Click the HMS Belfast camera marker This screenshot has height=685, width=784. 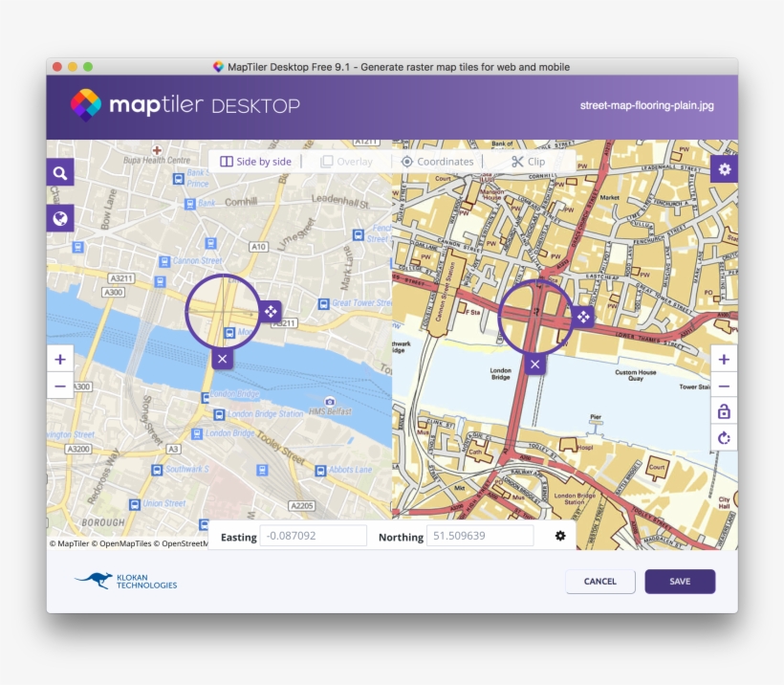click(330, 402)
